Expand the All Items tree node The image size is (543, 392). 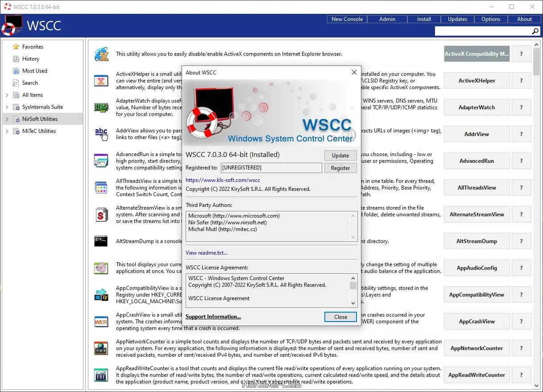[7, 95]
